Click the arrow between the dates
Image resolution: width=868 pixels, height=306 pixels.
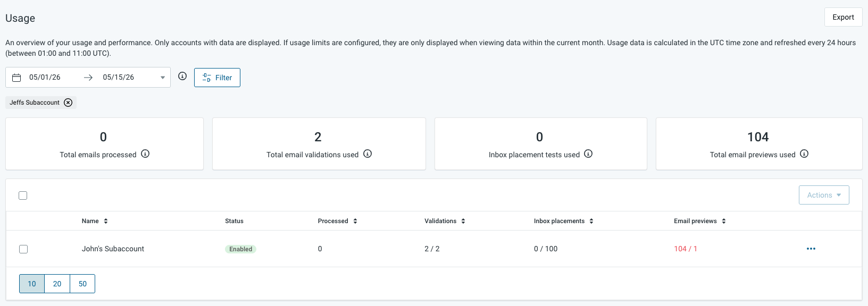[88, 78]
